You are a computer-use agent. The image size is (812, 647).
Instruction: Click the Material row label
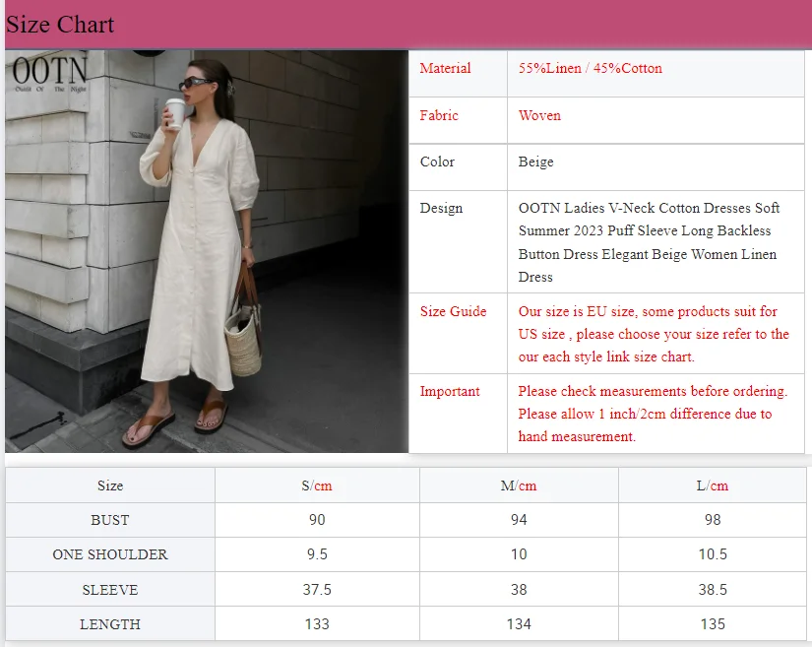(445, 68)
